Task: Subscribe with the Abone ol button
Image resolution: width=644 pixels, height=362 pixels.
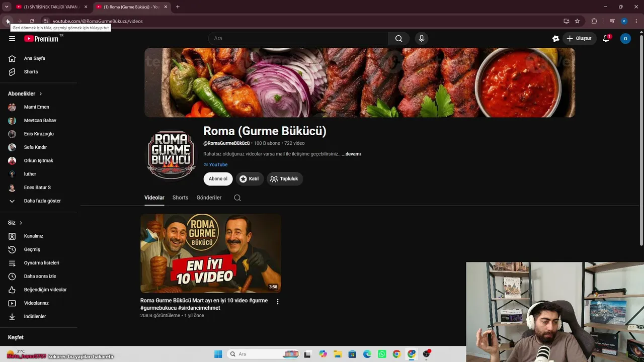Action: (218, 178)
